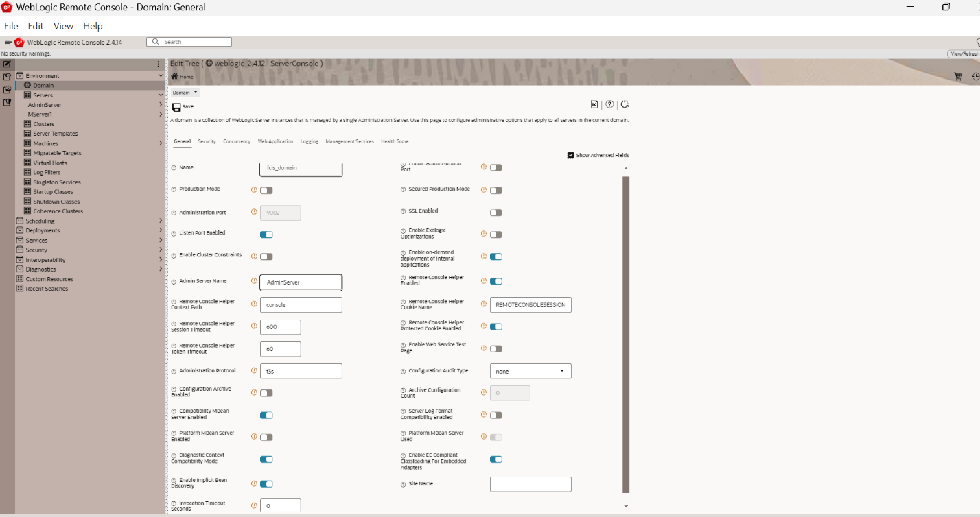Screen dimensions: 980x517
Task: Click the three-dot navigation tree menu
Action: click(x=159, y=64)
